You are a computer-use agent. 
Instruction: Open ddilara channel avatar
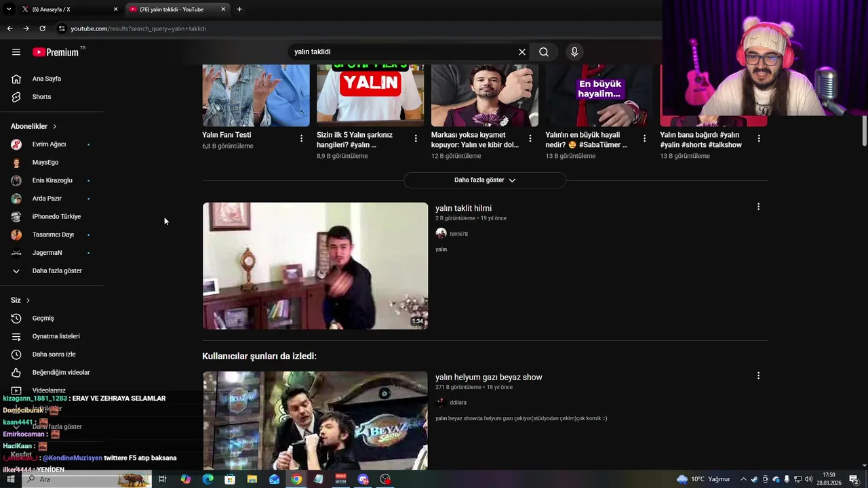[441, 402]
